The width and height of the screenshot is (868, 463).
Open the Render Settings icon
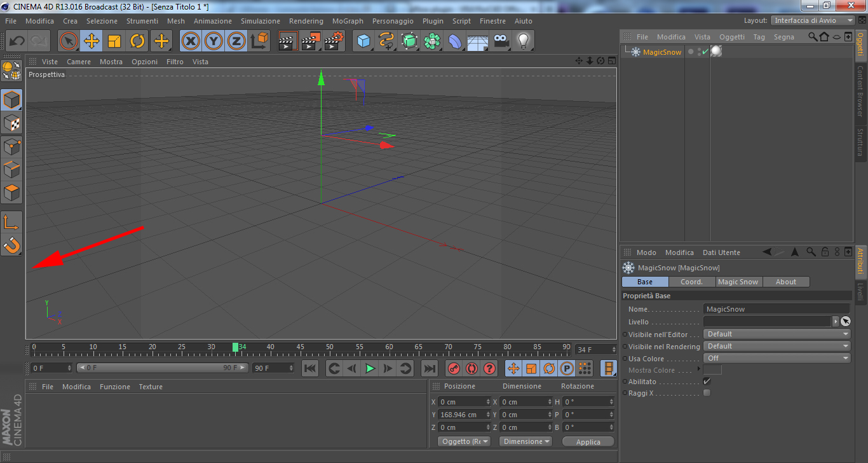tap(334, 41)
